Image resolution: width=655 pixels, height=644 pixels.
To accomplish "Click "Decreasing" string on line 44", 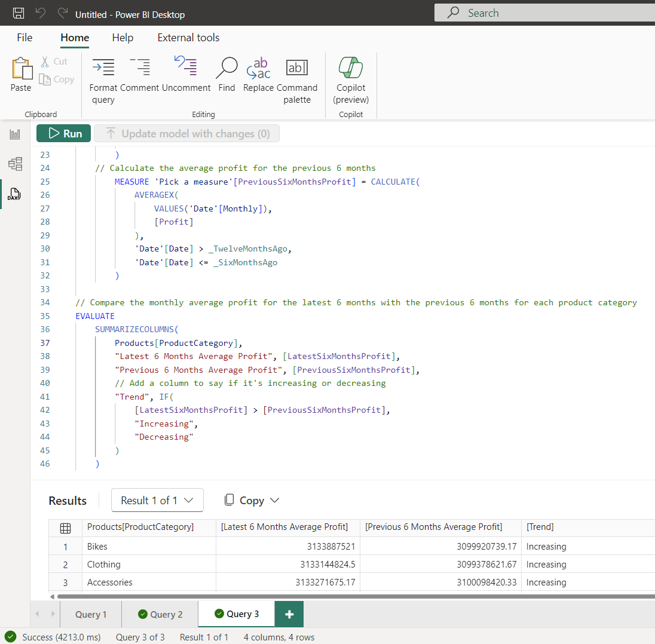I will pyautogui.click(x=164, y=437).
